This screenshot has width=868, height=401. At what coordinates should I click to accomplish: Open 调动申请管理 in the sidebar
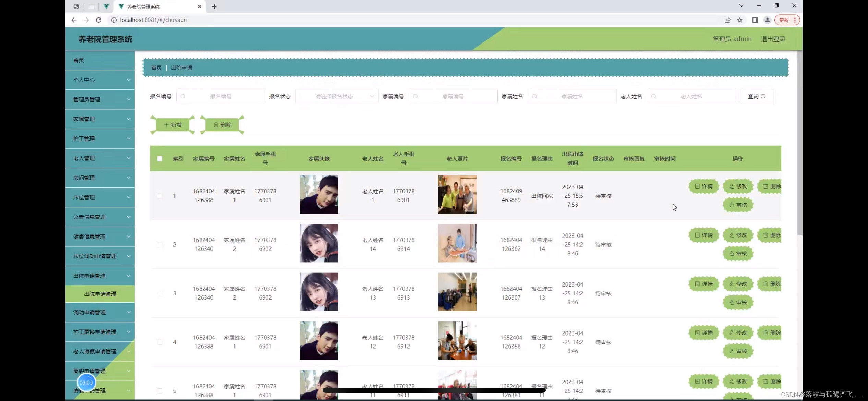(100, 312)
